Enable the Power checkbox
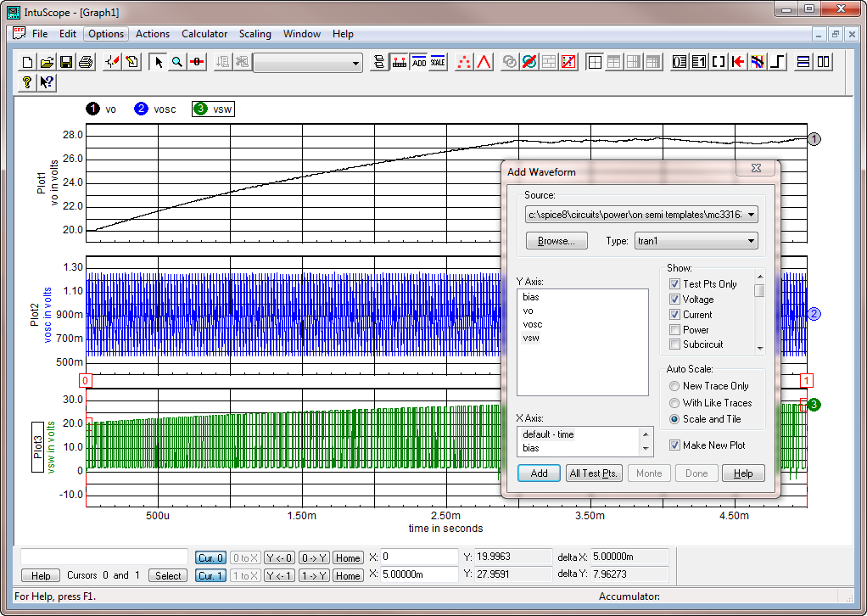The width and height of the screenshot is (867, 616). coord(675,330)
